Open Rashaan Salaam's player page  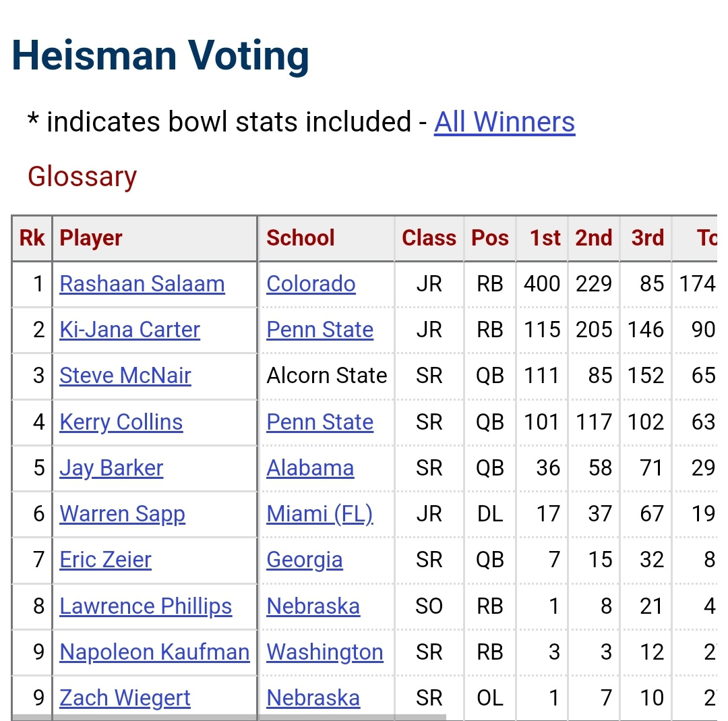pos(142,284)
